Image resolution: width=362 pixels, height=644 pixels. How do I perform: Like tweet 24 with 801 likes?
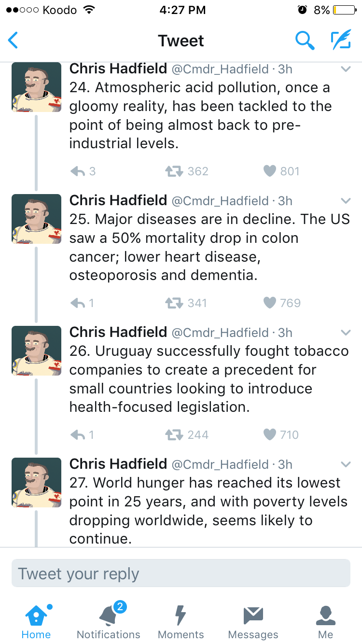(x=270, y=171)
